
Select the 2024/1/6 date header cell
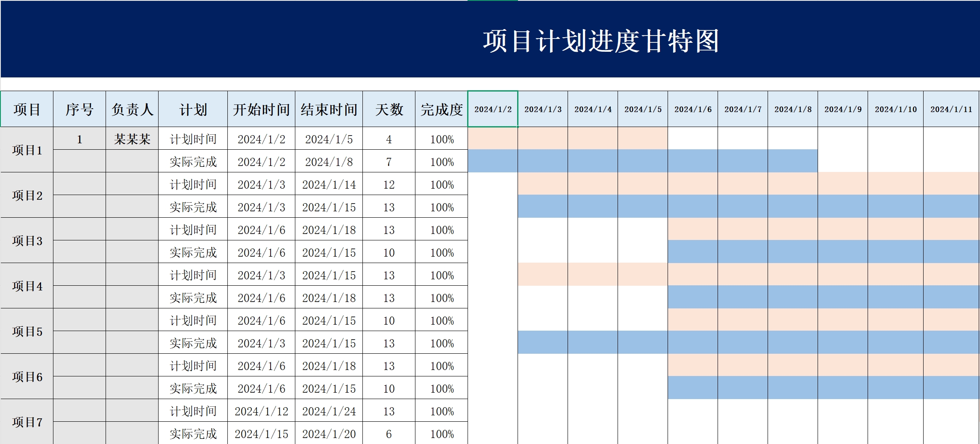click(693, 109)
